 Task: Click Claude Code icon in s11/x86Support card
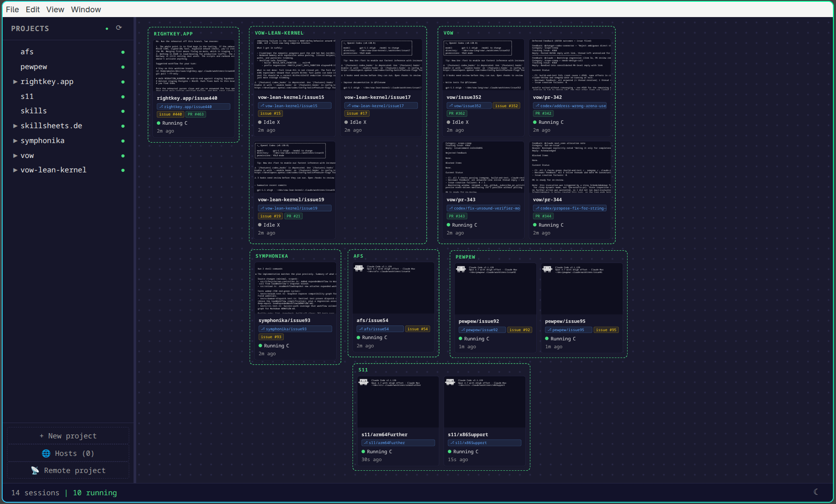450,382
